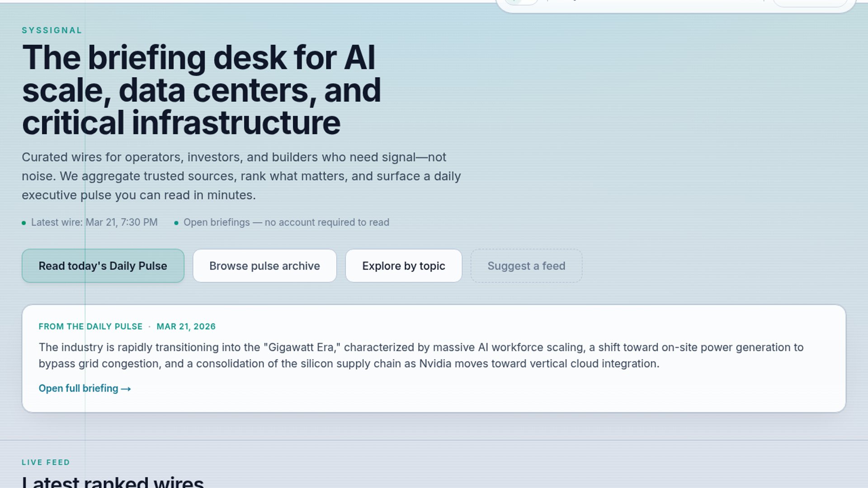868x488 pixels.
Task: Click the arrow icon after Open full briefing
Action: tap(126, 389)
